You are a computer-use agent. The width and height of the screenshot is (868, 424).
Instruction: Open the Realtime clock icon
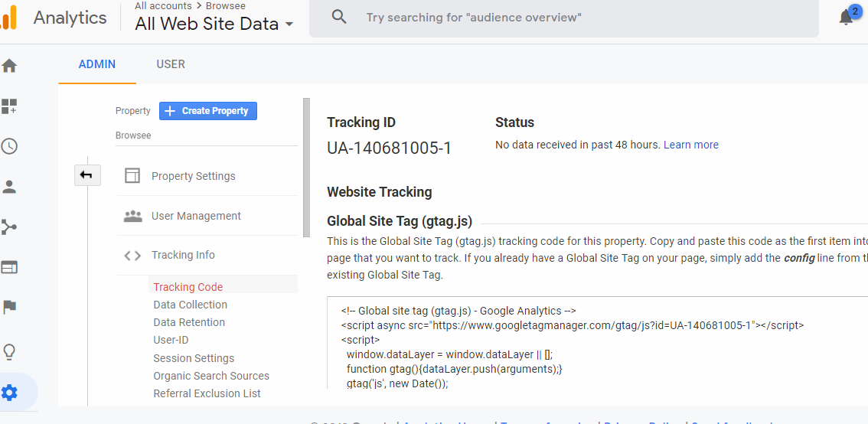tap(9, 147)
